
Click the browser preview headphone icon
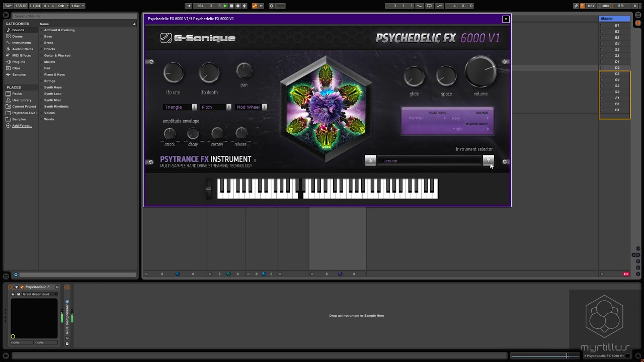16,275
